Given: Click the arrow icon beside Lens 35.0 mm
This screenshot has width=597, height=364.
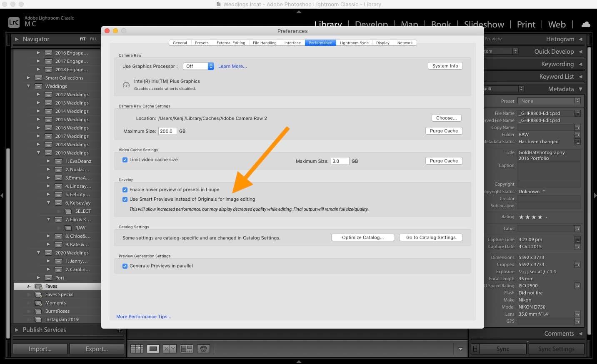Looking at the screenshot, I should tap(577, 314).
